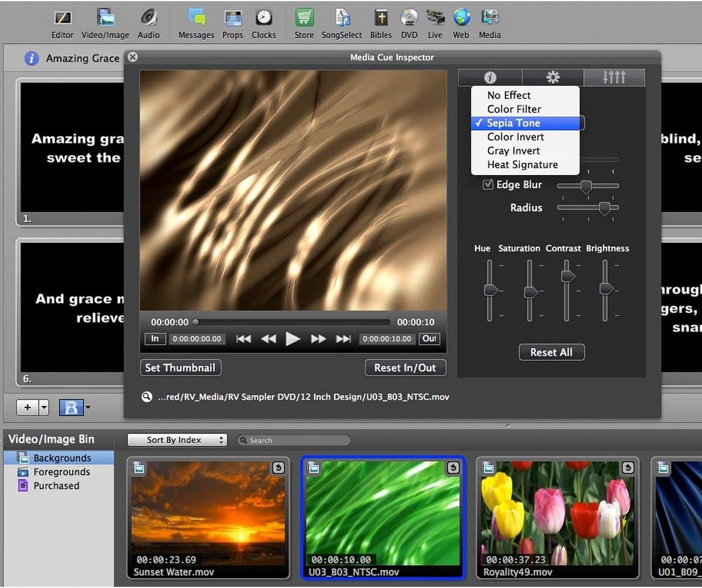Open the add-cue dropdown arrow

point(43,407)
